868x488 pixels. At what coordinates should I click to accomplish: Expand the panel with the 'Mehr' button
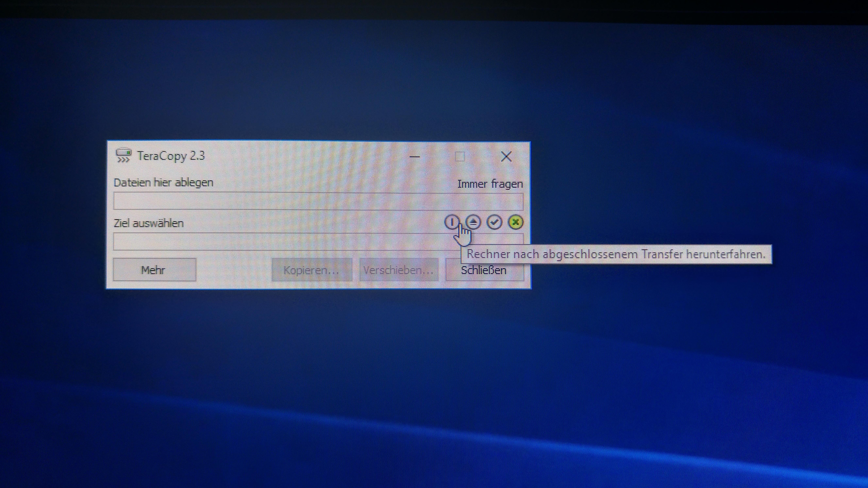point(154,270)
